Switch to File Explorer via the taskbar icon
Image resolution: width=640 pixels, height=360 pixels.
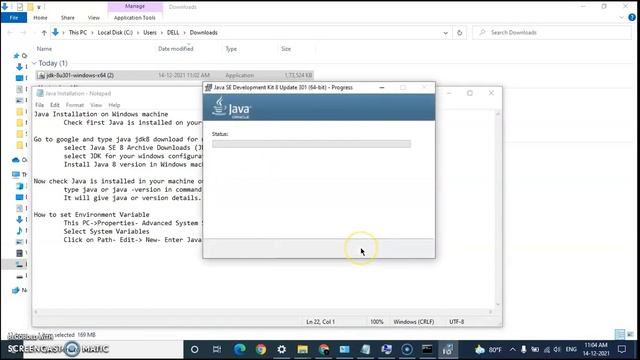pyautogui.click(x=302, y=349)
